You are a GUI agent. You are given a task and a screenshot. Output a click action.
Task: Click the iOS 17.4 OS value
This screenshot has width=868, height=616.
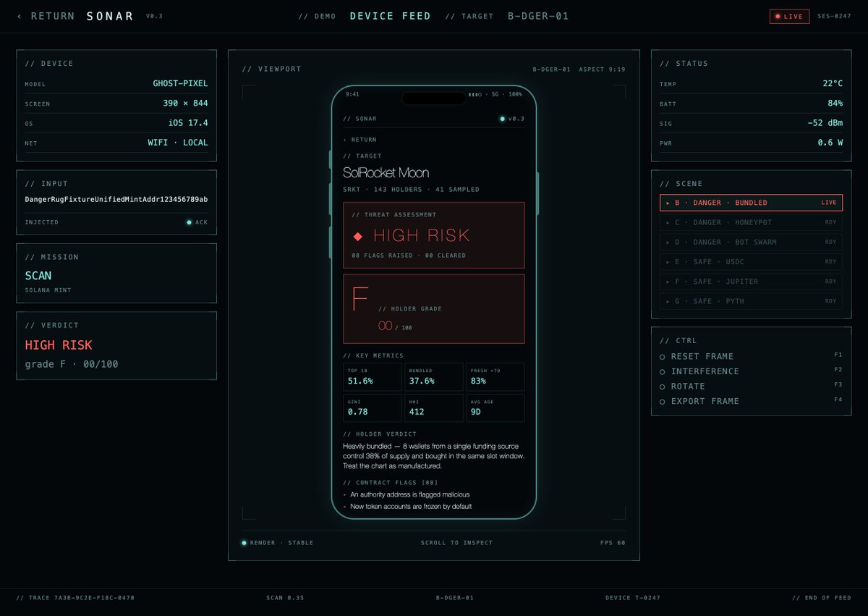click(x=188, y=123)
